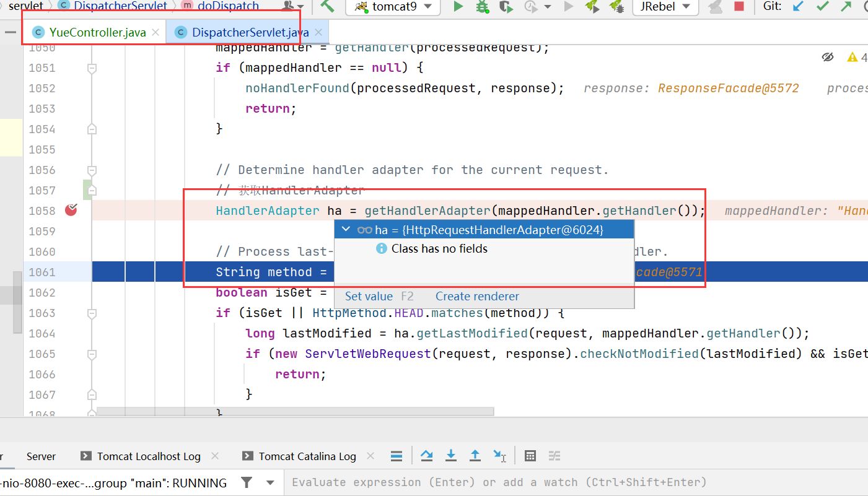This screenshot has height=496, width=868.
Task: Start debugging with the green bug icon
Action: click(x=482, y=6)
